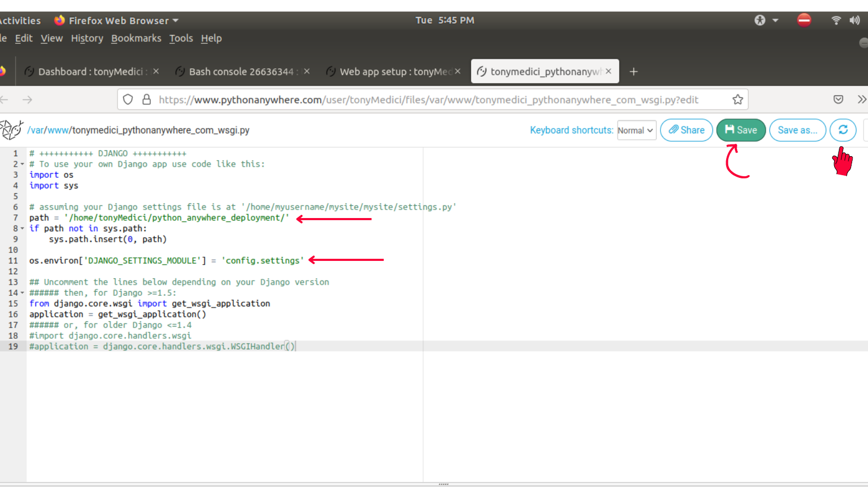Open the History menu
Image resolution: width=868 pixels, height=489 pixels.
coord(87,38)
